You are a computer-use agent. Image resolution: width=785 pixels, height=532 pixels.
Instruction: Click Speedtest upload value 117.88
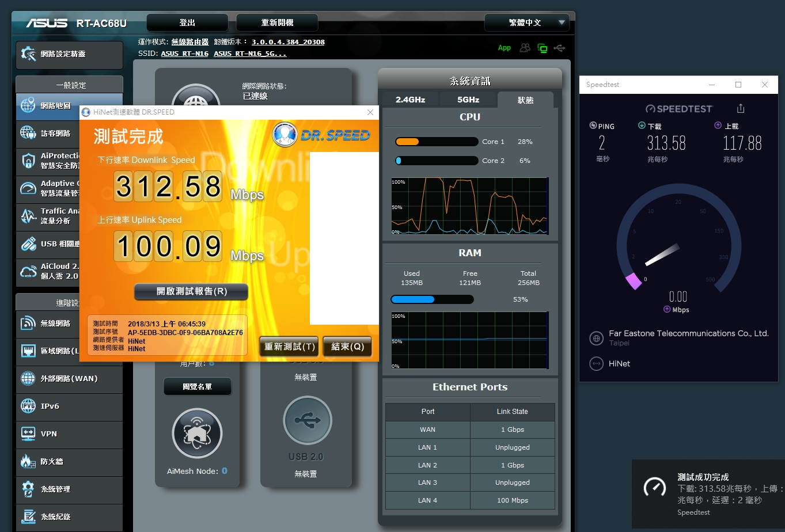(x=742, y=143)
